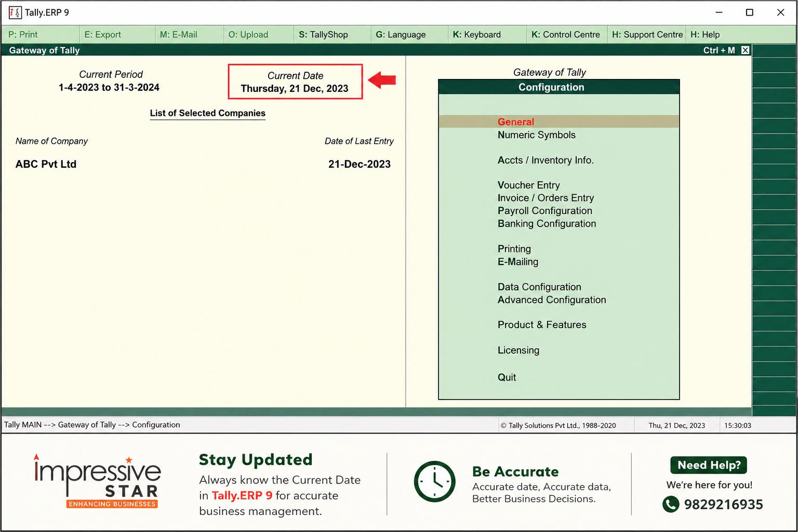Image resolution: width=798 pixels, height=532 pixels.
Task: Click Tally Solutions Pvt Ltd copyright text
Action: pos(558,425)
